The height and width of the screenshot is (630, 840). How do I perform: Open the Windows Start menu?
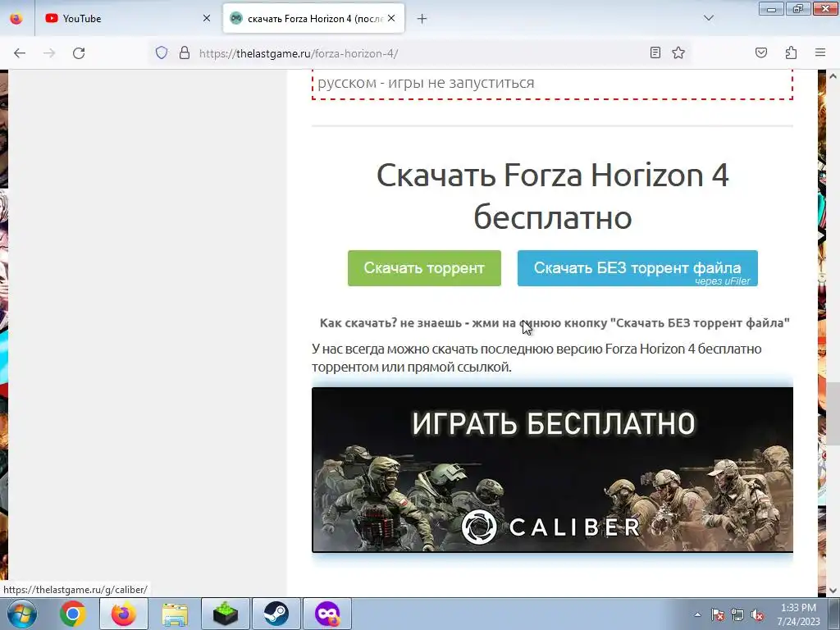coord(22,614)
